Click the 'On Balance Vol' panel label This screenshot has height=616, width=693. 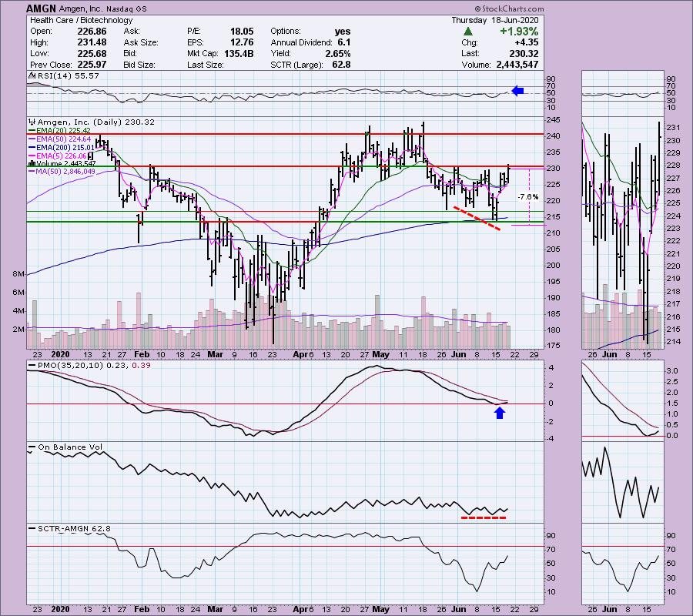pyautogui.click(x=70, y=447)
